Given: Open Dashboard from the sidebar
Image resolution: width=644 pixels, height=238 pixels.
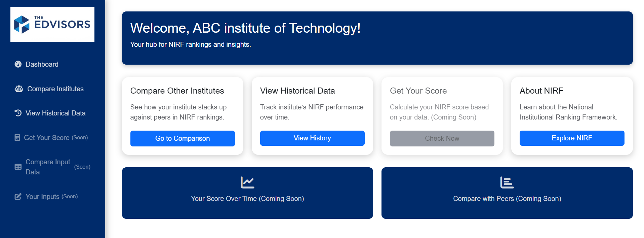Looking at the screenshot, I should point(42,64).
